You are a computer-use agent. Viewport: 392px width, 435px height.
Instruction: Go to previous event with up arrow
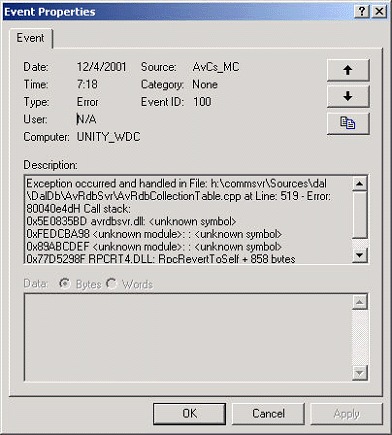coord(348,70)
